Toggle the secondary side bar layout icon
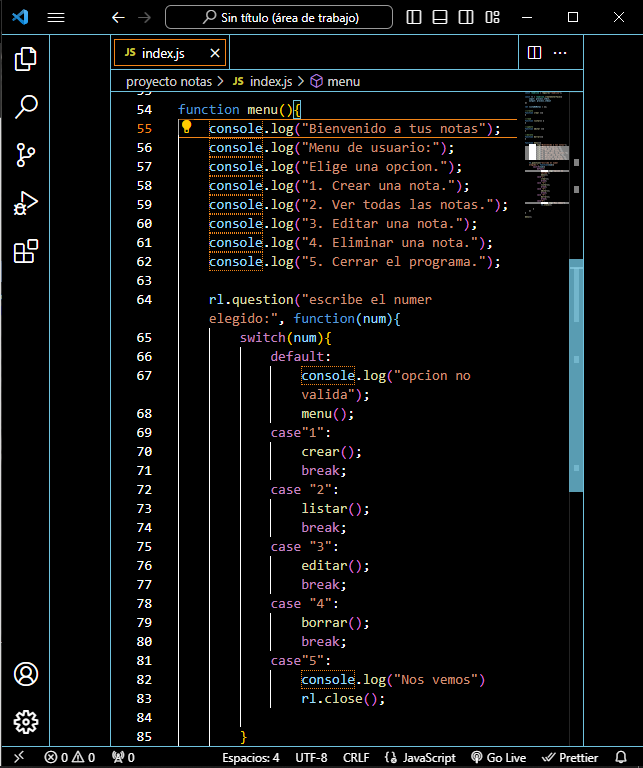 466,18
